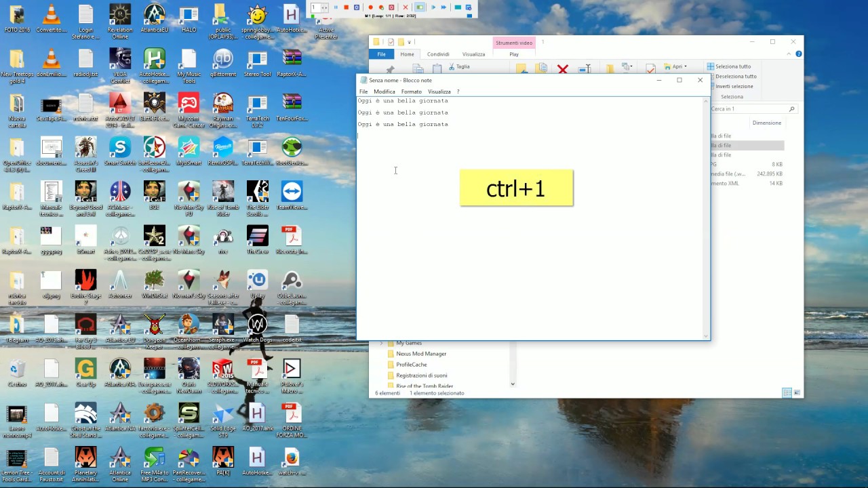
Task: Open the Apri dropdown in Explorer ribbon
Action: [x=675, y=66]
